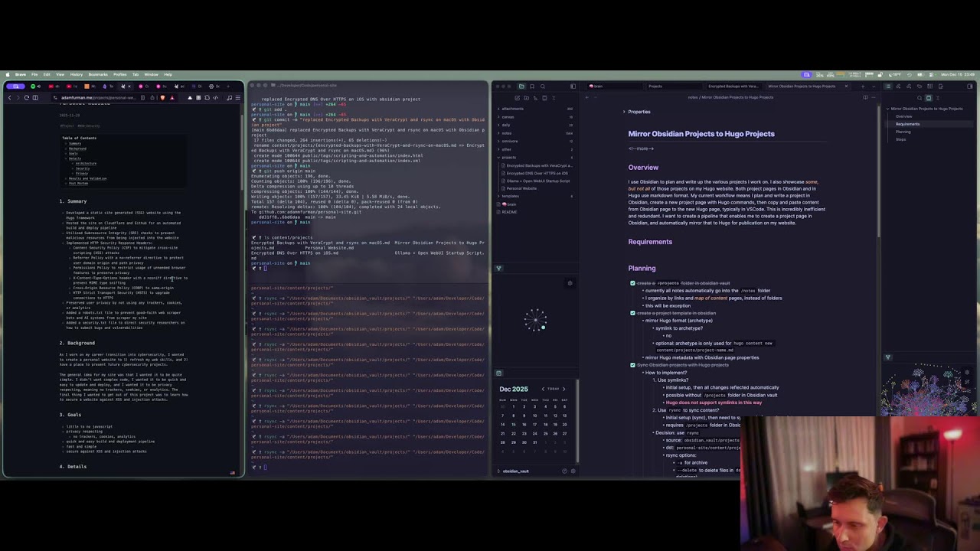
Task: Collapse the outline root heading in right sidebar
Action: point(887,109)
